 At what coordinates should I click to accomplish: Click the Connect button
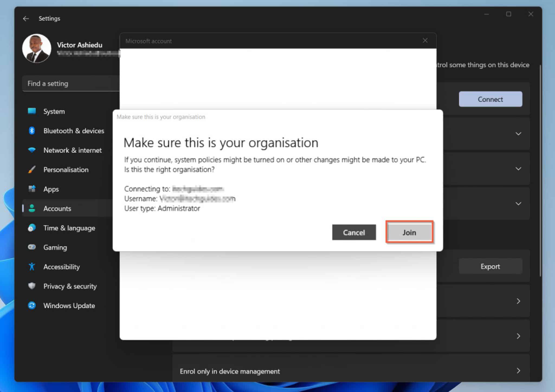click(x=490, y=99)
